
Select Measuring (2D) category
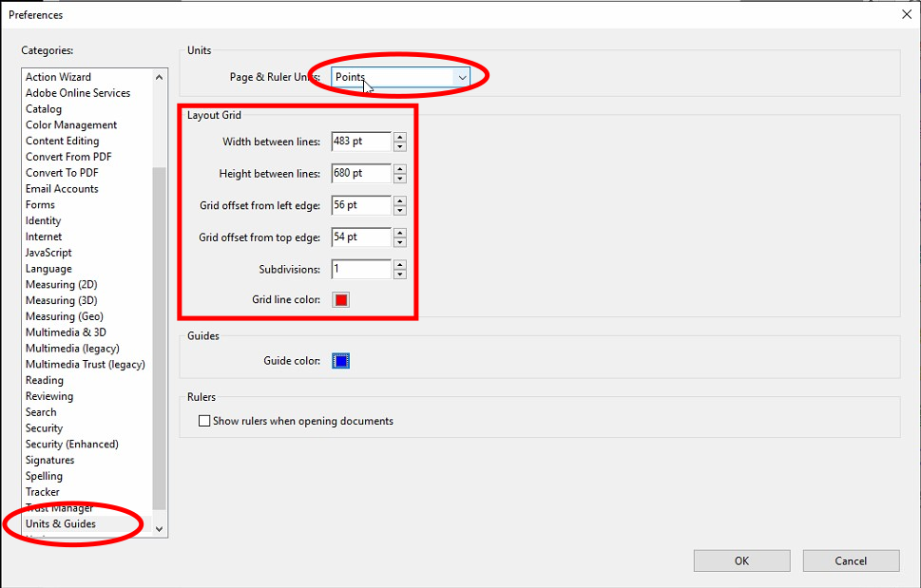tap(61, 284)
